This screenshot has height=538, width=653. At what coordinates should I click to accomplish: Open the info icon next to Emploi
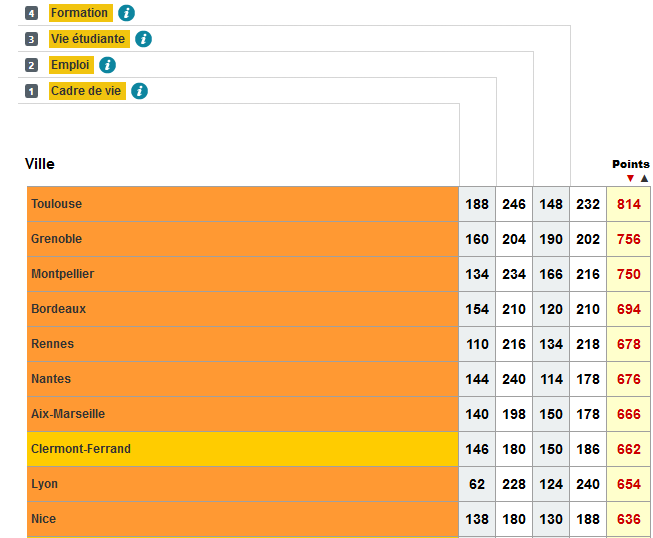(107, 65)
